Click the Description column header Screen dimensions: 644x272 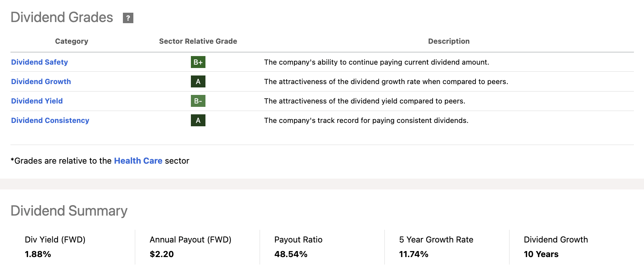(x=449, y=41)
